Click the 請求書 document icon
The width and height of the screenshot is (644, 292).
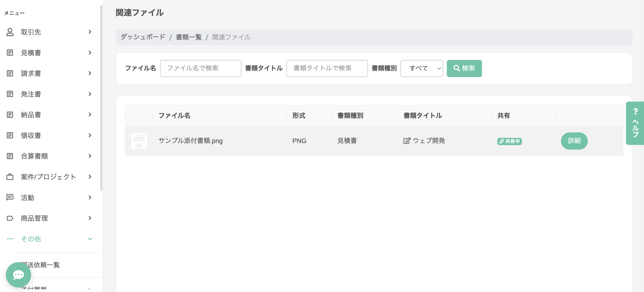click(10, 73)
